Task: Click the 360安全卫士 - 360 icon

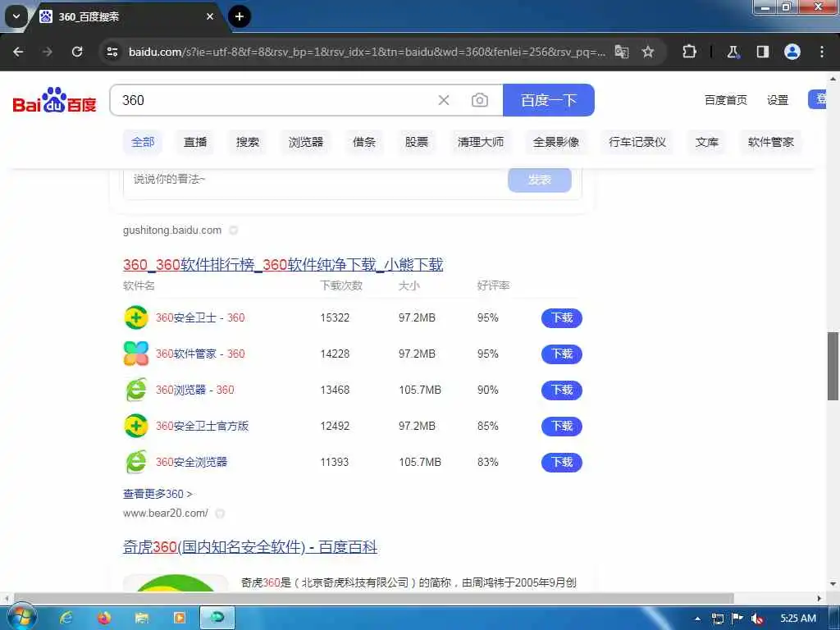Action: click(136, 317)
